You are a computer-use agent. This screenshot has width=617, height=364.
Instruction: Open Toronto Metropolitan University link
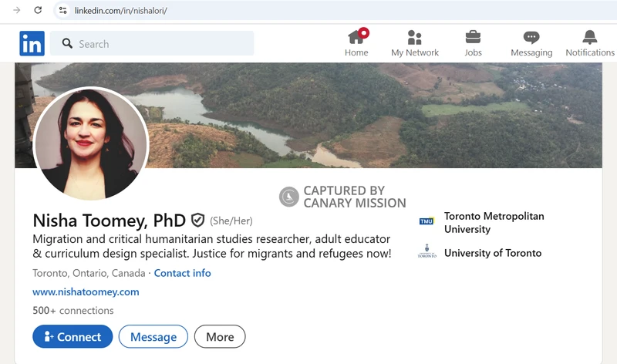point(494,223)
